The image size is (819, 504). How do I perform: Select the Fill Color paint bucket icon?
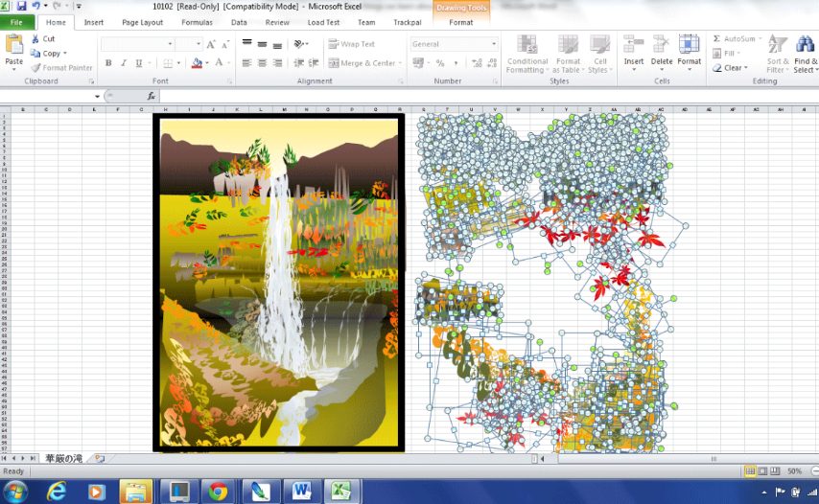[197, 63]
